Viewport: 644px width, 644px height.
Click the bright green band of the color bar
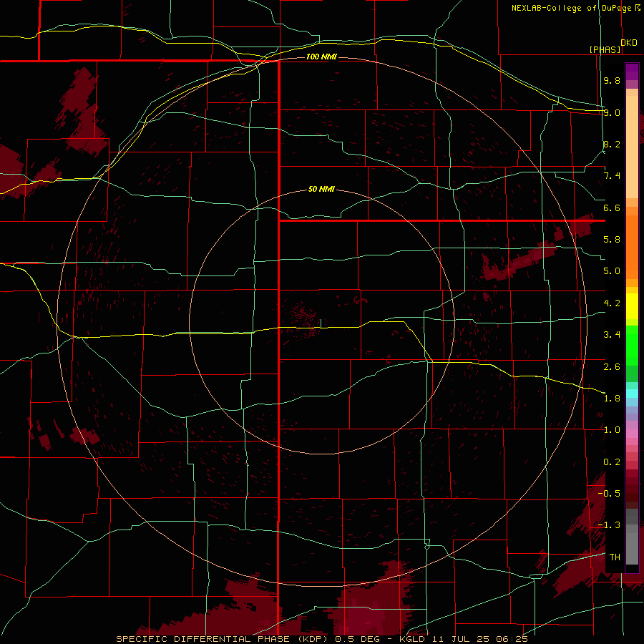click(632, 346)
